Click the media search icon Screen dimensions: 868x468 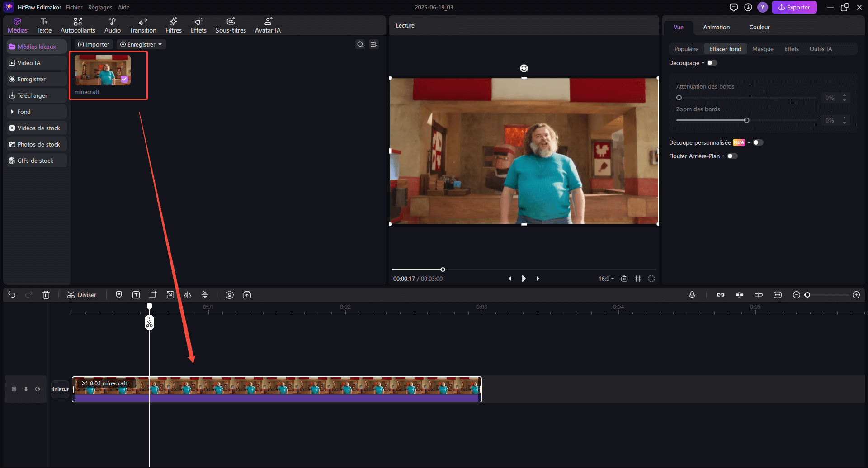360,44
